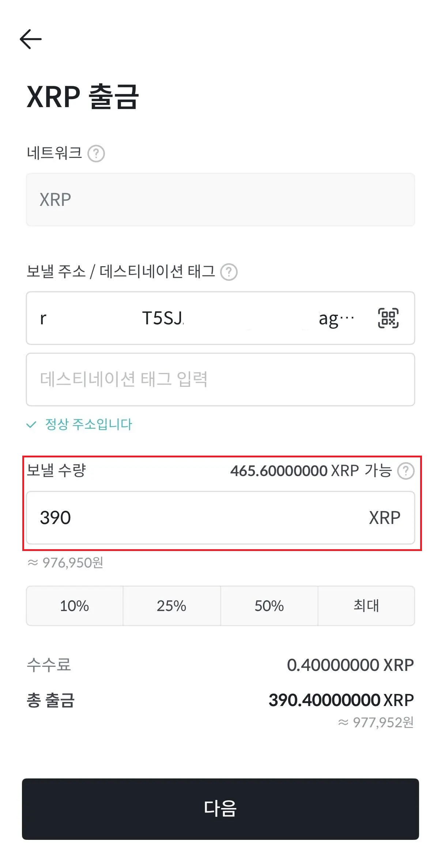Select the 25% amount button
This screenshot has height=868, width=441.
(x=171, y=606)
